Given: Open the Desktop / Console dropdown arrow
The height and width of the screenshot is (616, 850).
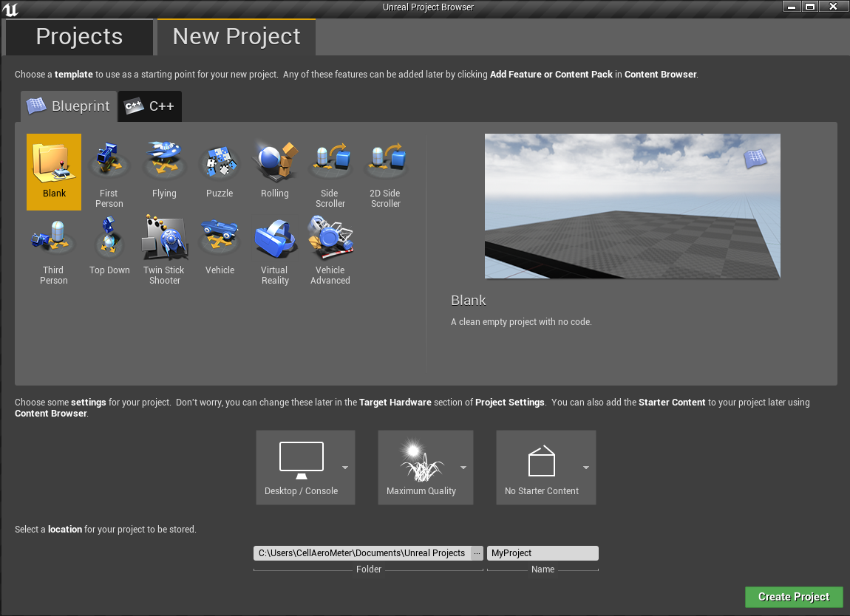Looking at the screenshot, I should click(x=345, y=467).
